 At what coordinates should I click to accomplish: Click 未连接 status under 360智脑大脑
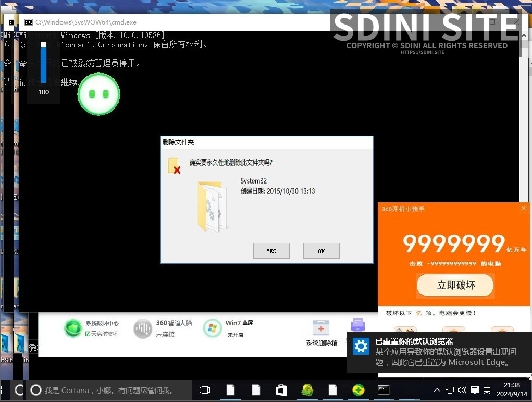[x=165, y=334]
